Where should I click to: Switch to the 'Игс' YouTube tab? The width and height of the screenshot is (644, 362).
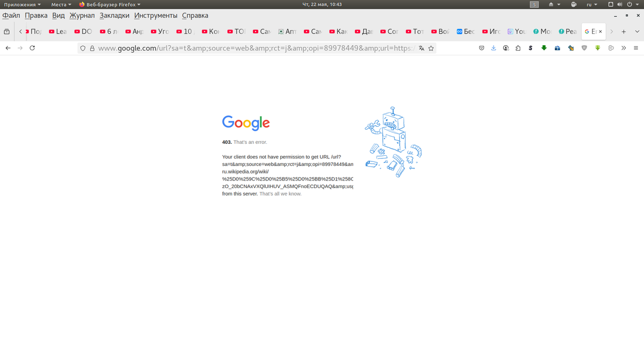492,31
